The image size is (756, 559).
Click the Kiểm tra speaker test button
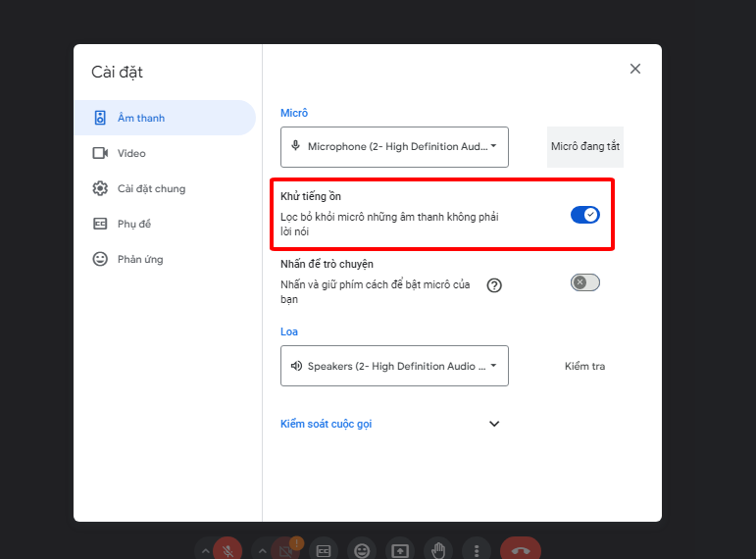pos(584,366)
